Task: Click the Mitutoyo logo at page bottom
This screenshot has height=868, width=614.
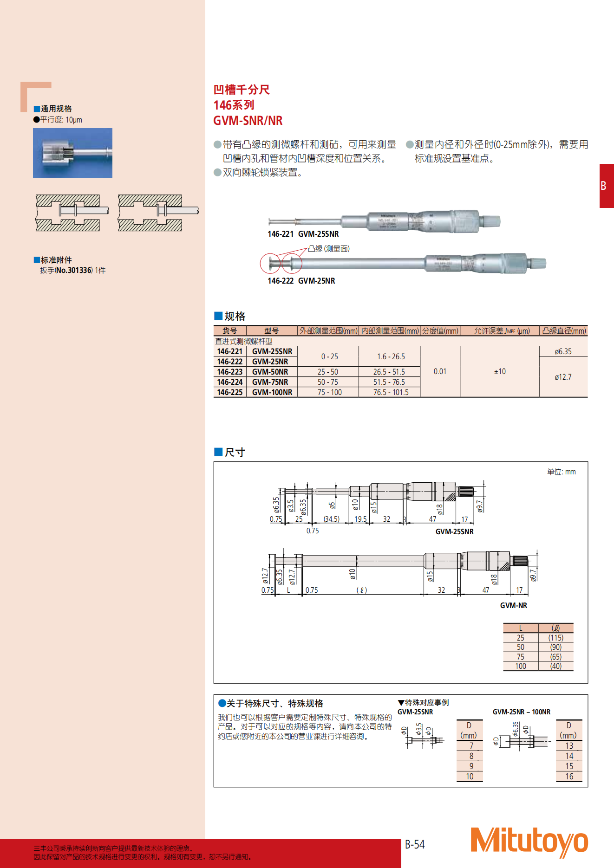Action: [x=529, y=842]
